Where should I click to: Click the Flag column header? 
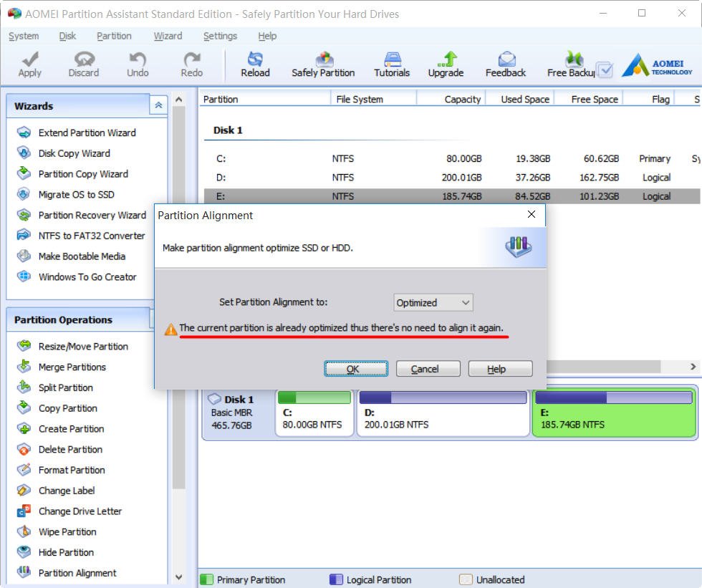(649, 100)
